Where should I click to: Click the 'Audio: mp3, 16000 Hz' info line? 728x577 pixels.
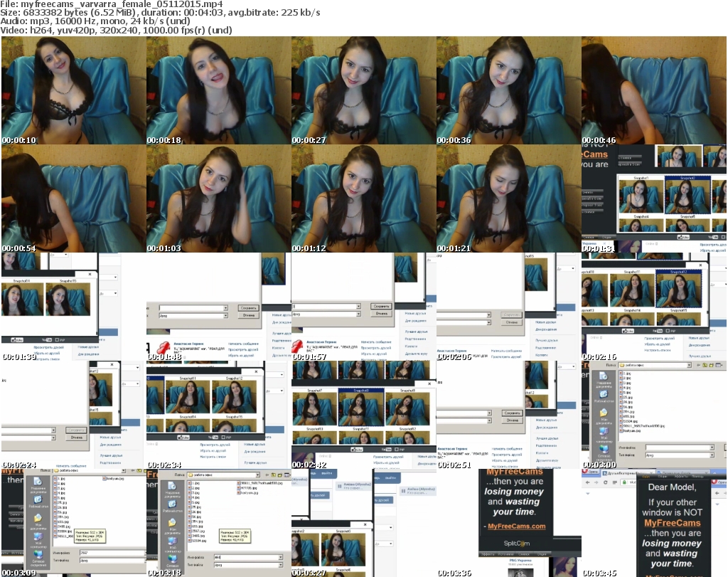coord(95,21)
